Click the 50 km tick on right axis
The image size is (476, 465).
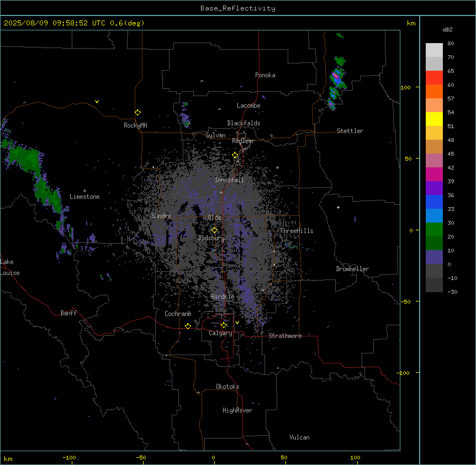point(408,158)
